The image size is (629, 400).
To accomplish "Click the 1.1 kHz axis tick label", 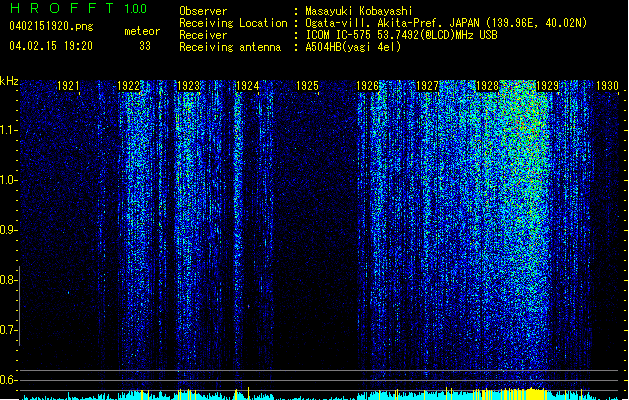I will tap(8, 130).
